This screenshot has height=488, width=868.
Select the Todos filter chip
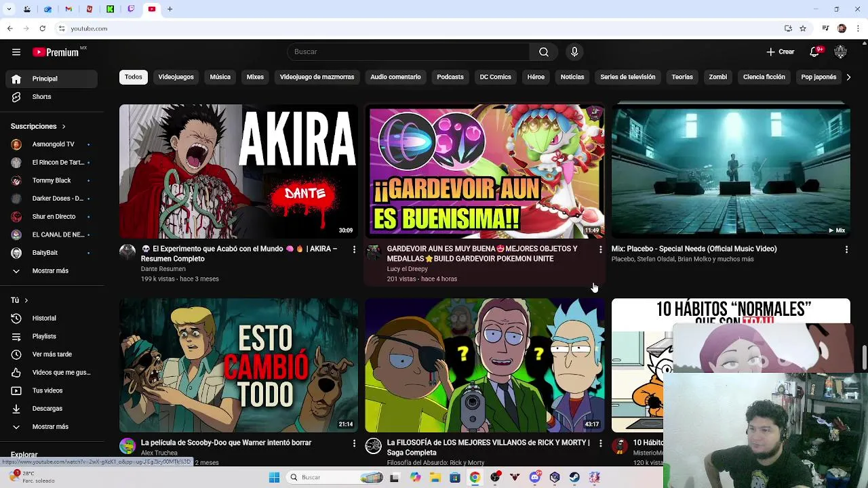(x=134, y=77)
